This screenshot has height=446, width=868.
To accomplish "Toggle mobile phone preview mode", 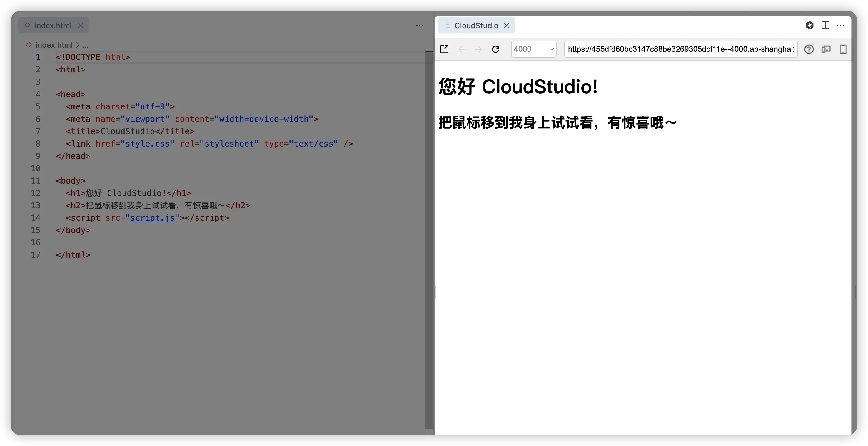I will pos(843,49).
